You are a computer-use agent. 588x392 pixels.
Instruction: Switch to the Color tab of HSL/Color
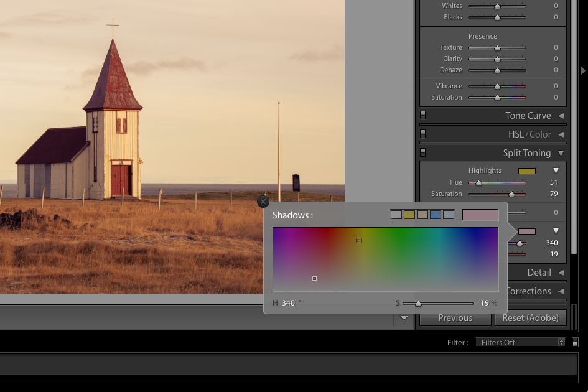(538, 134)
